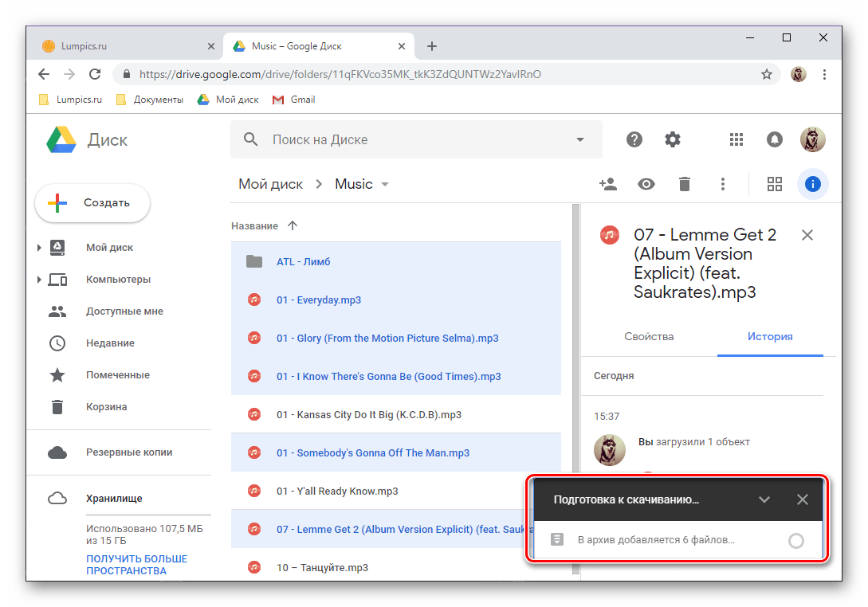Viewport: 868px width, 607px height.
Task: Click the trash delete icon in toolbar
Action: tap(684, 184)
